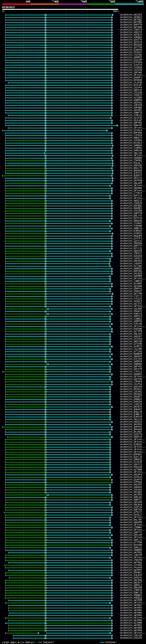Image resolution: width=146 pixels, height=644 pixels.
Task: Select hit UniRef100_Q10LW7
Action: (131, 120)
